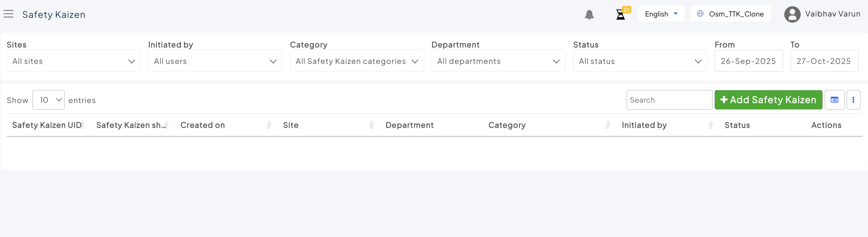Sort by the Created on column arrows

269,125
